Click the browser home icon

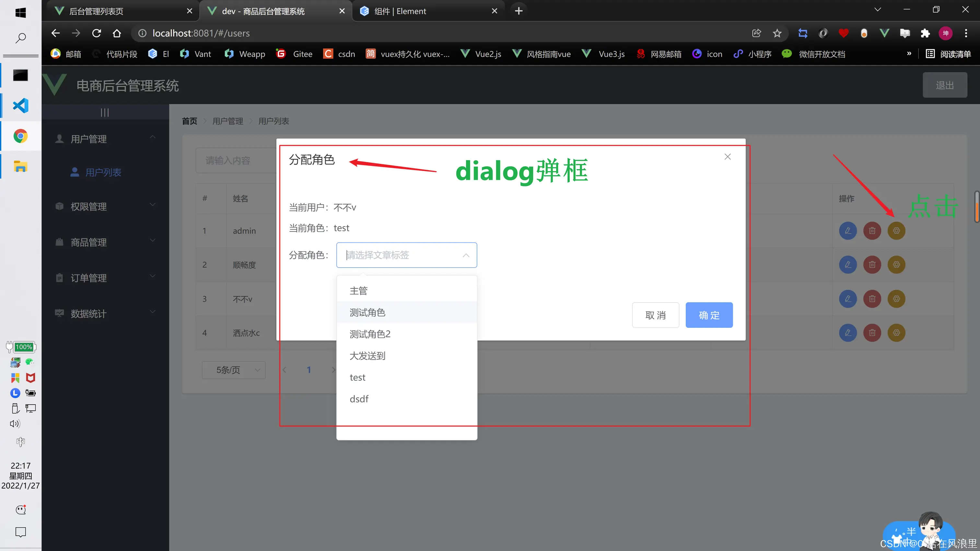point(117,33)
